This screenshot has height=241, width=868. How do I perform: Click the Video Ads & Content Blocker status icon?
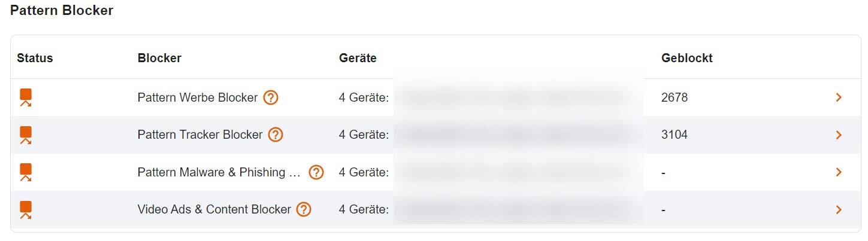[25, 210]
